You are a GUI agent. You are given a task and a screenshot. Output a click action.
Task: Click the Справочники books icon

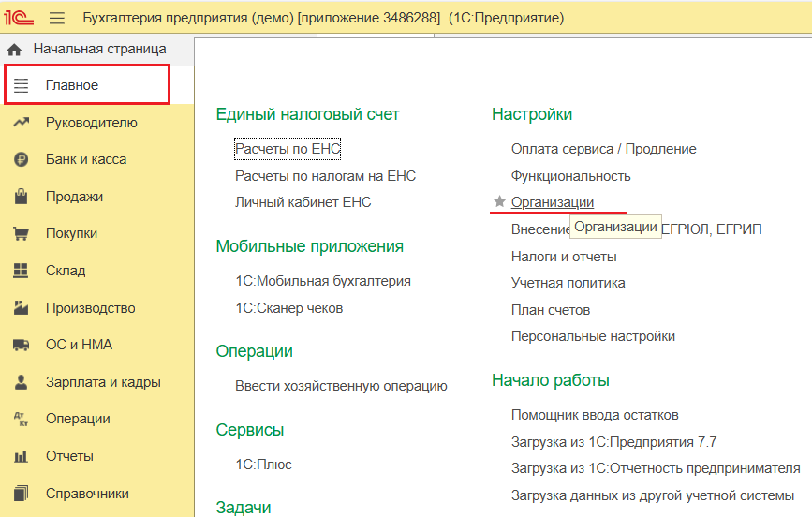(22, 494)
